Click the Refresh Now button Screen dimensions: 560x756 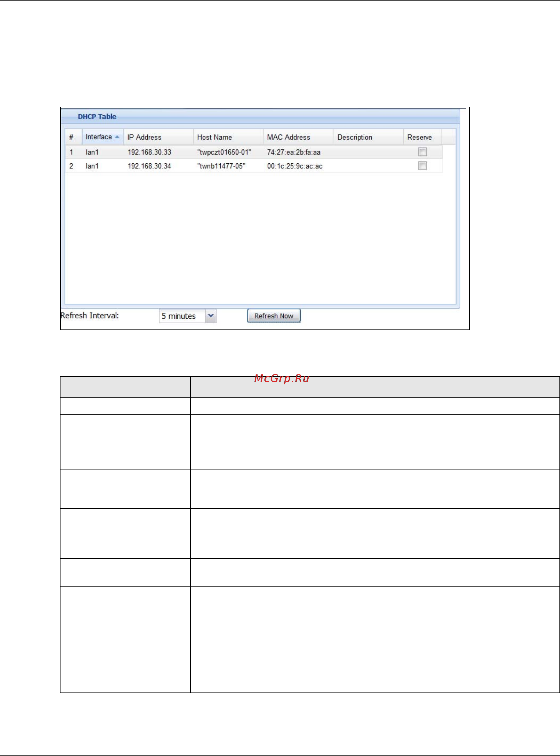pyautogui.click(x=274, y=316)
